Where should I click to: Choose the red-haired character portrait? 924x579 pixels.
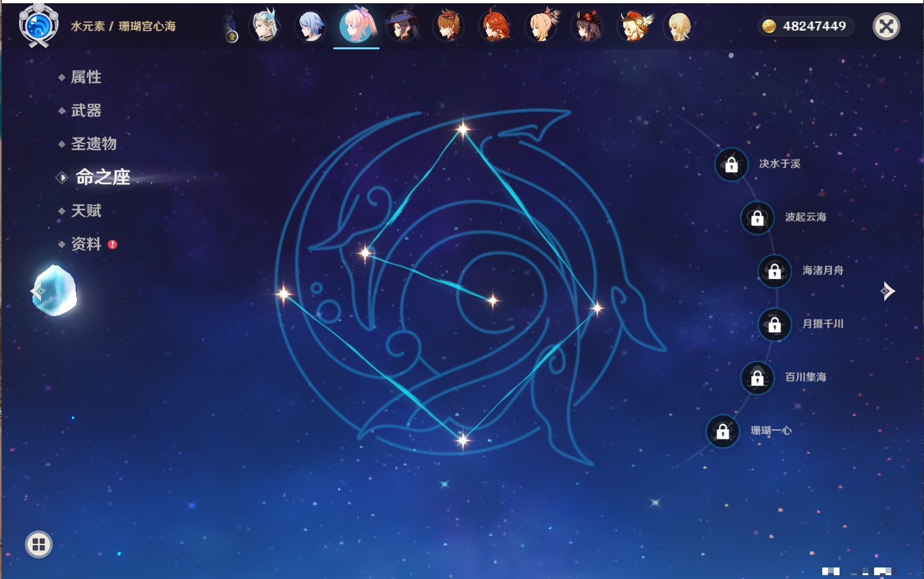point(495,26)
